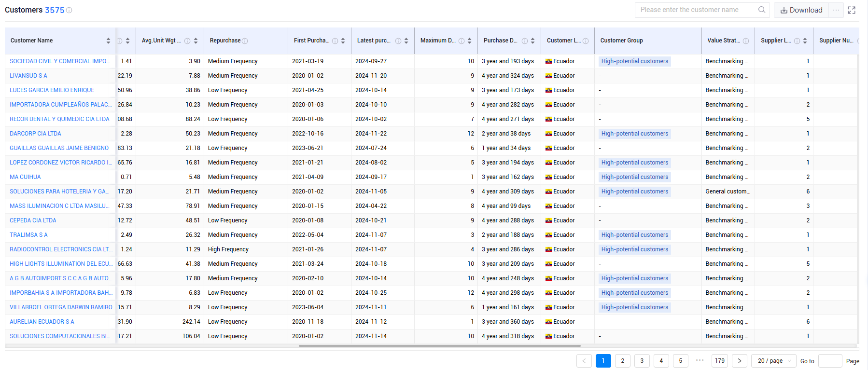868x370 pixels.
Task: Open customer SOLUCIONES COMPUTACIONALES BI...
Action: 60,336
